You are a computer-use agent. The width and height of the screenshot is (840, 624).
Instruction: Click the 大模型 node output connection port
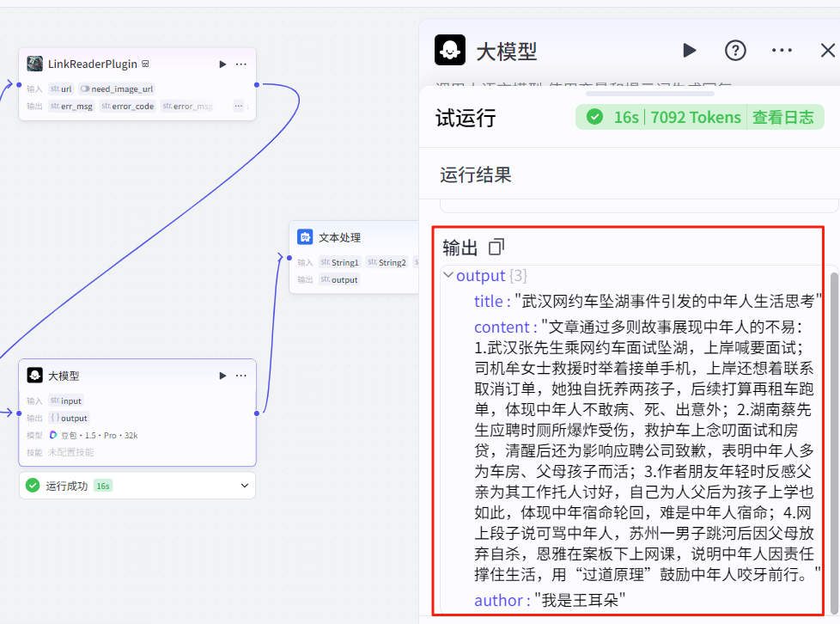pyautogui.click(x=257, y=413)
